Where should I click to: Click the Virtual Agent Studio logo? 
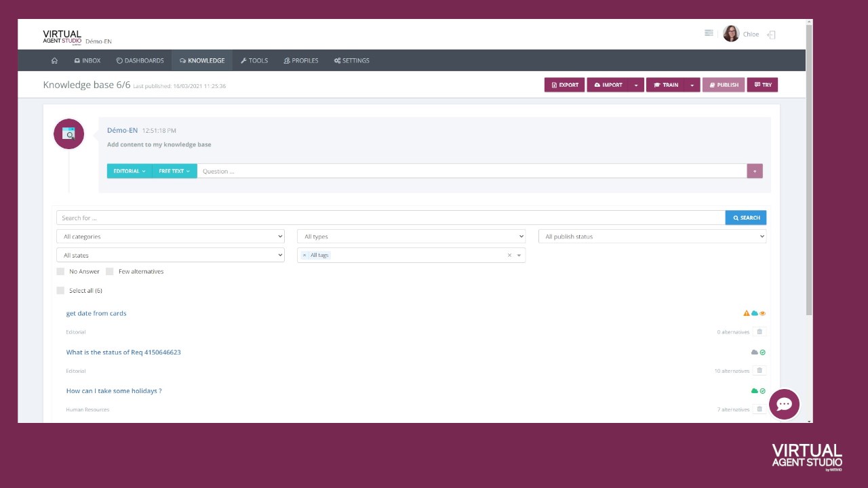[x=62, y=37]
